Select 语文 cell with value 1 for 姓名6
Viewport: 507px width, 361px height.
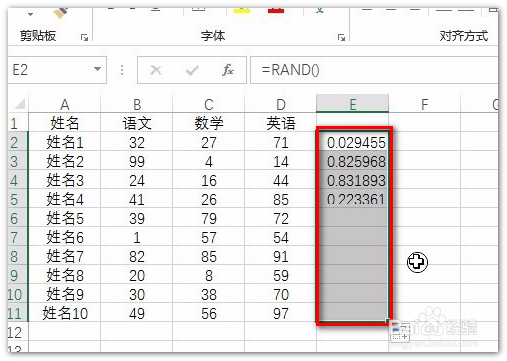click(x=137, y=237)
